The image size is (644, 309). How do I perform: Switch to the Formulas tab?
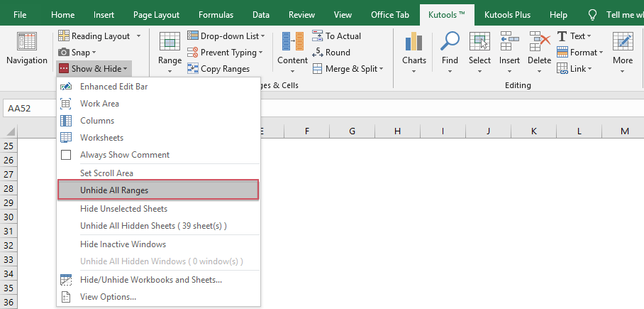(216, 15)
